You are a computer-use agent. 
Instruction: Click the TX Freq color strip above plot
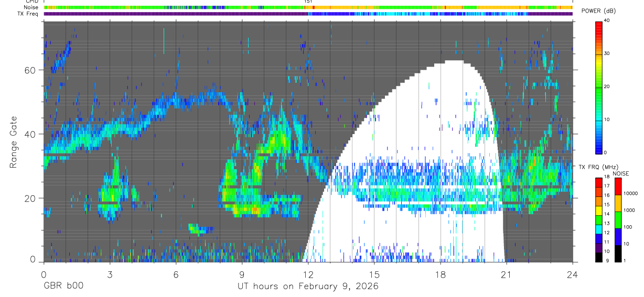tap(309, 14)
